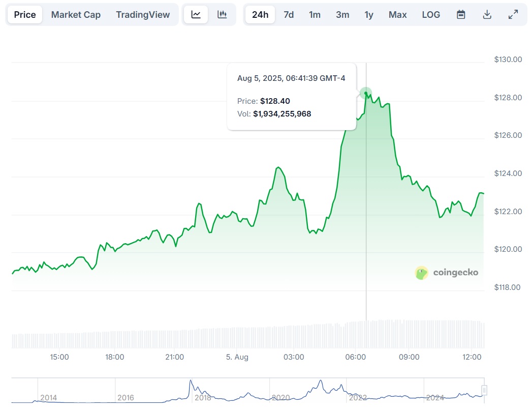Click the $124.00 price axis label

[x=508, y=173]
